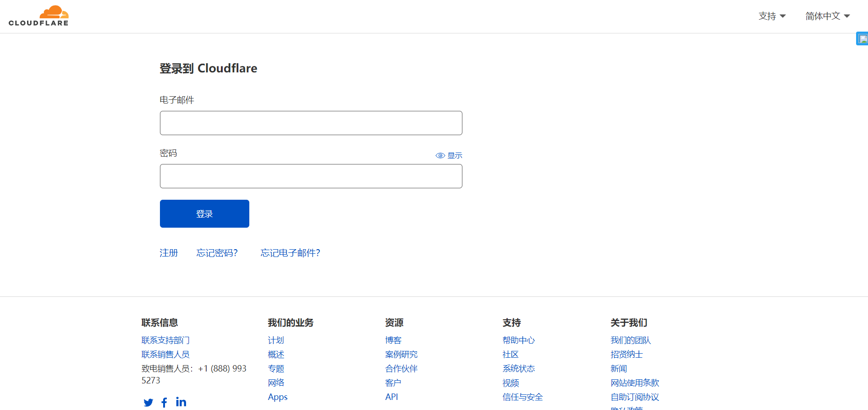Open the 系统状态 footer link
Screen dimensions: 868x410
point(519,369)
